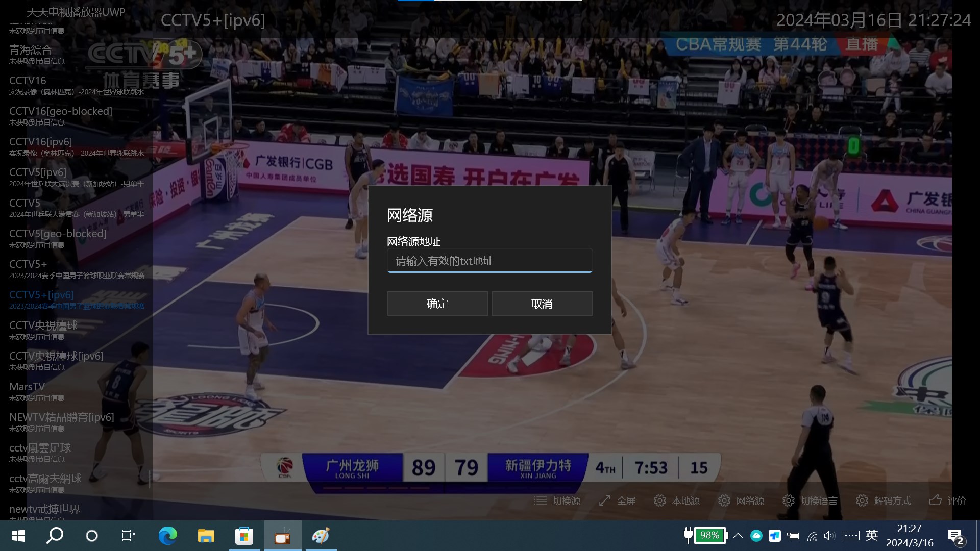Choose MarsTV from channel list

point(27,387)
